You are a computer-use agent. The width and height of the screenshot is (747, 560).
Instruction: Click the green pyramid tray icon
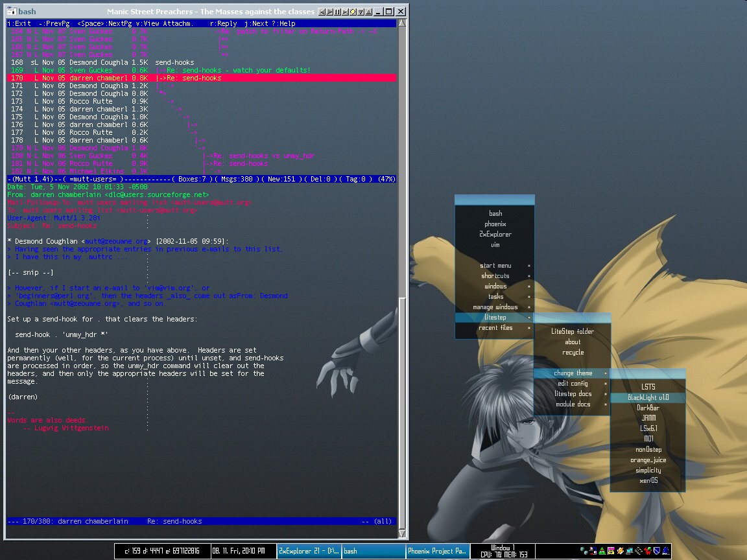pos(602,551)
